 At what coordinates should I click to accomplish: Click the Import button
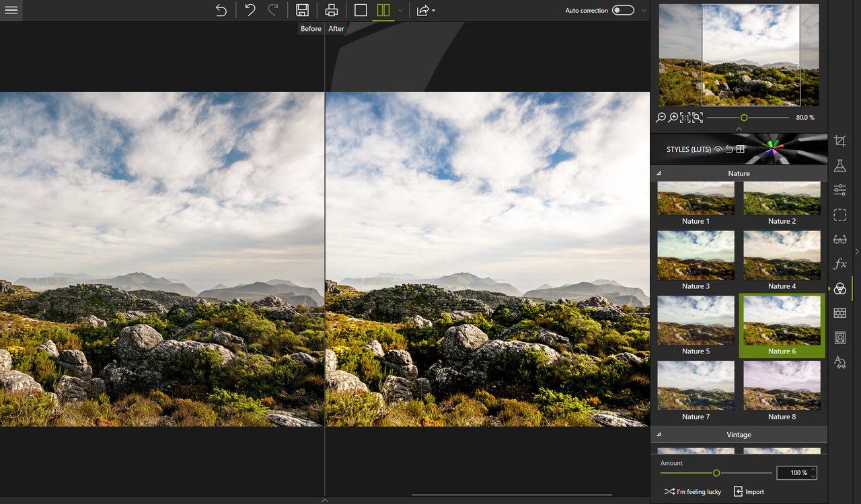749,492
